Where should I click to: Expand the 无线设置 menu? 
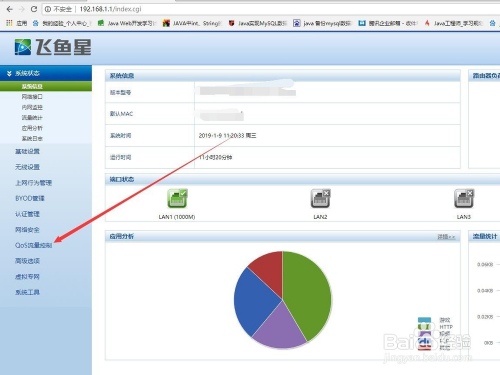[27, 167]
